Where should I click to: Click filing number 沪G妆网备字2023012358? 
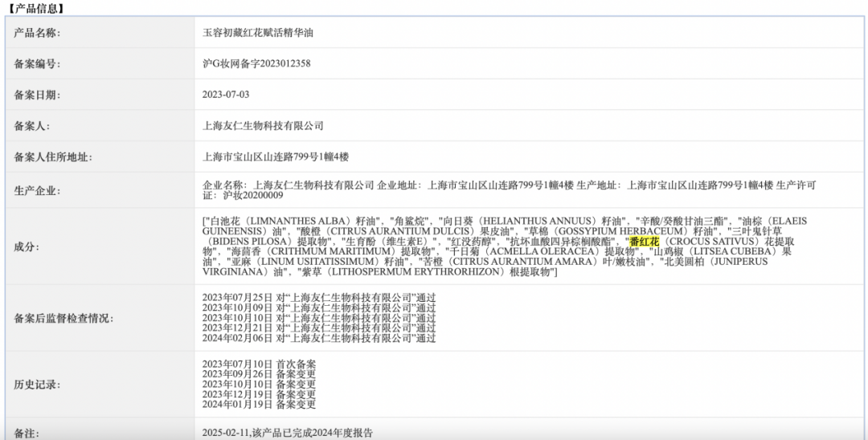(x=256, y=63)
